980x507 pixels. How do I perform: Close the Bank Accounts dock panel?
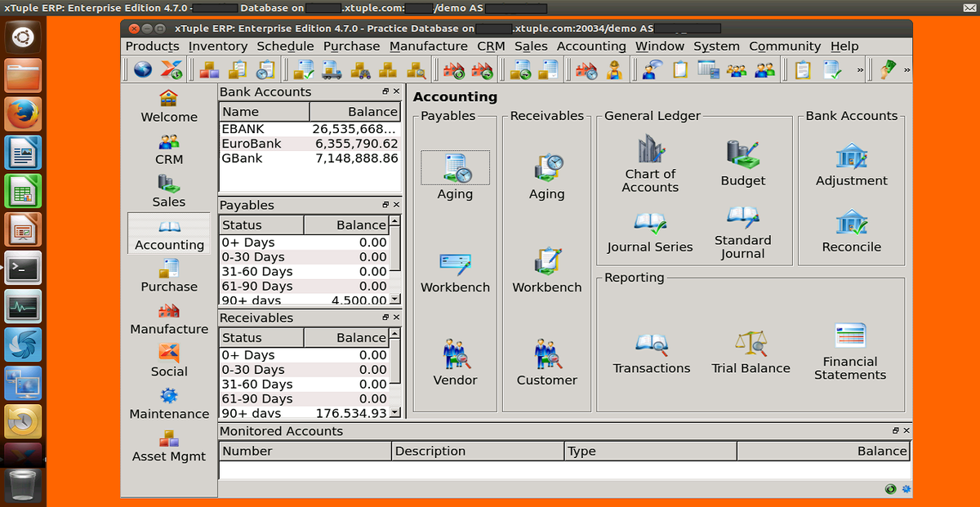[x=396, y=91]
